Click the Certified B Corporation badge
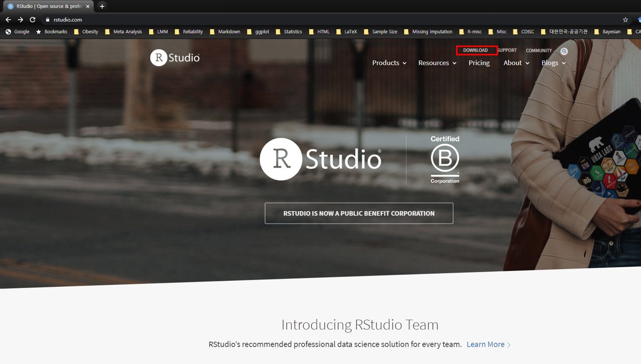The image size is (641, 364). 445,159
